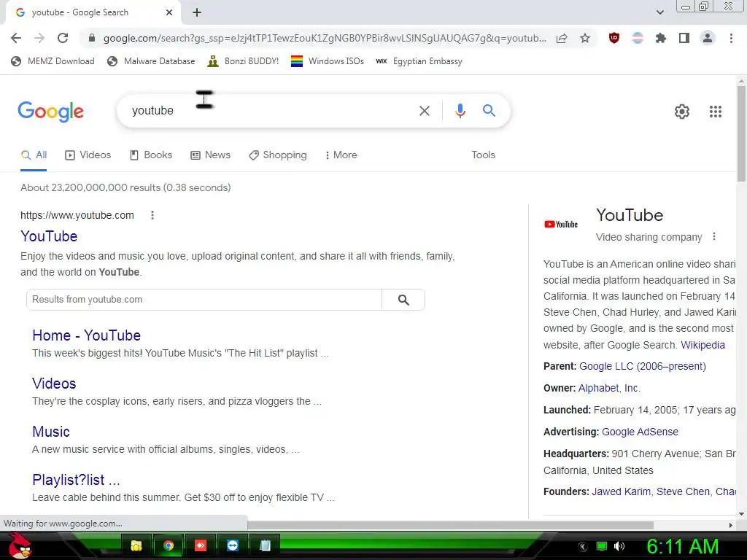Clear the search box with X icon
Image resolution: width=747 pixels, height=560 pixels.
pos(425,111)
